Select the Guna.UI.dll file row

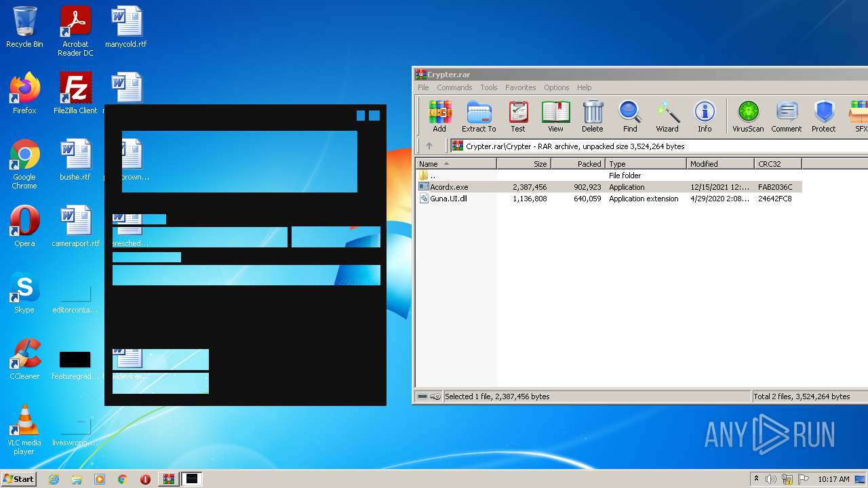[x=609, y=199]
